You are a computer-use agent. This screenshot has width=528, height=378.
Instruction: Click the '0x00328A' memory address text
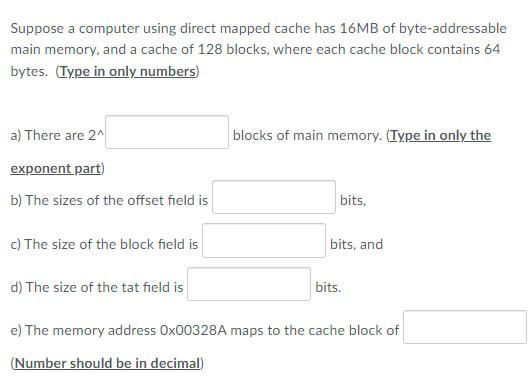pyautogui.click(x=193, y=330)
